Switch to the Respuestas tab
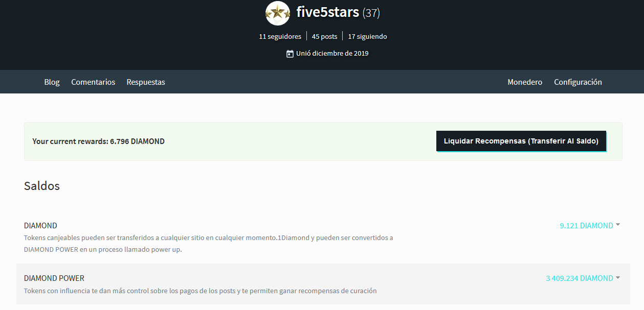This screenshot has width=644, height=310. click(x=145, y=82)
